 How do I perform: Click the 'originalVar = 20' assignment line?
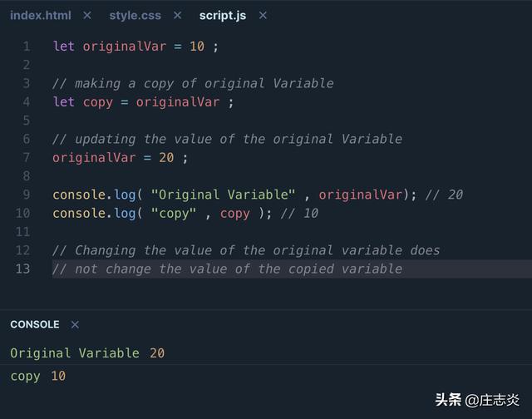click(x=120, y=158)
